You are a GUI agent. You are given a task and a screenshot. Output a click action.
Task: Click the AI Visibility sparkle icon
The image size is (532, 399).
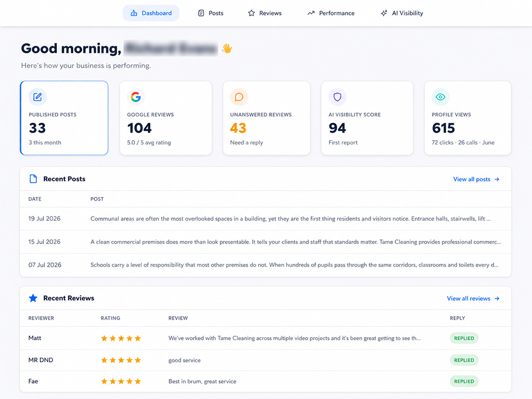(384, 13)
